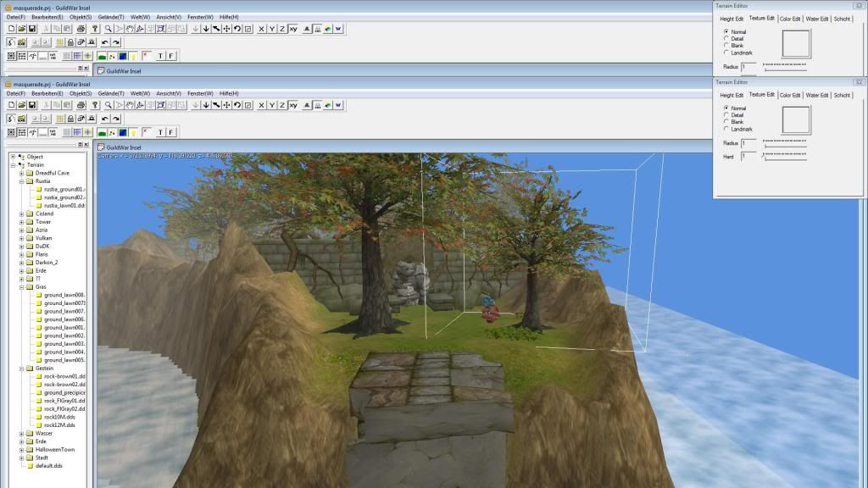Select Normal radio in lower Terrain Editor
Screen dimensions: 868x488
click(x=726, y=108)
